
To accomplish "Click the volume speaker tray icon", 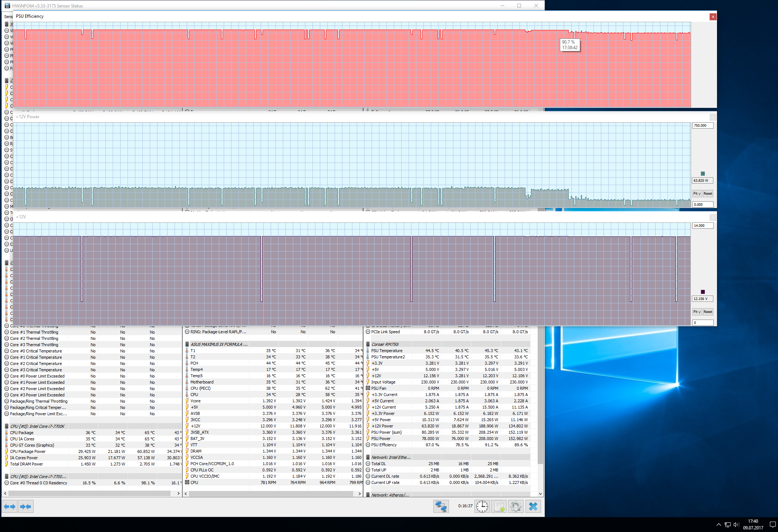I will (736, 524).
